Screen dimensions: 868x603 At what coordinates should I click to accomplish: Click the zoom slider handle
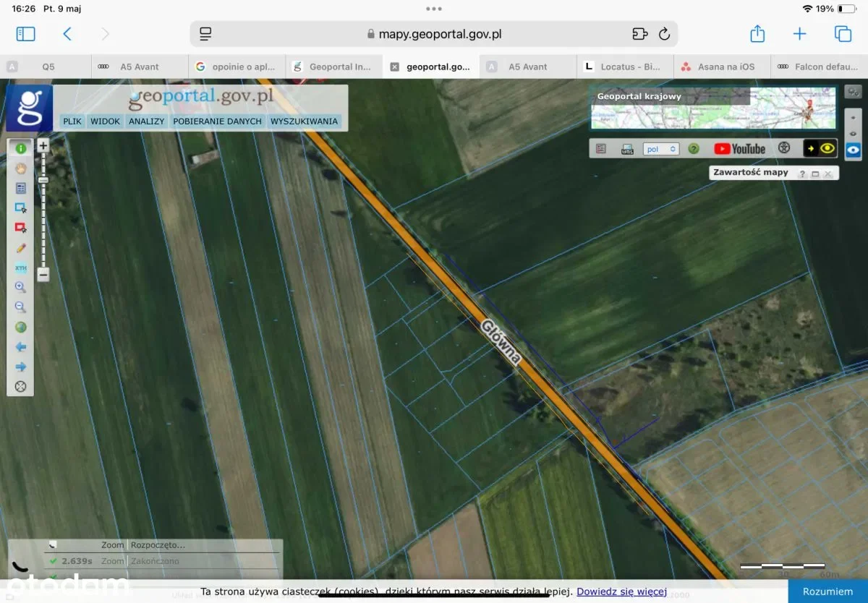point(43,179)
